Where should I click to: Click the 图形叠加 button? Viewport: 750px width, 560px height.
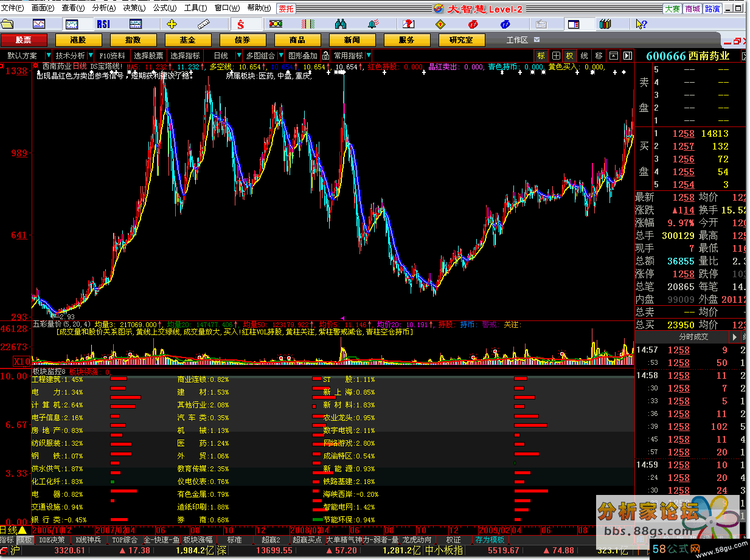303,55
